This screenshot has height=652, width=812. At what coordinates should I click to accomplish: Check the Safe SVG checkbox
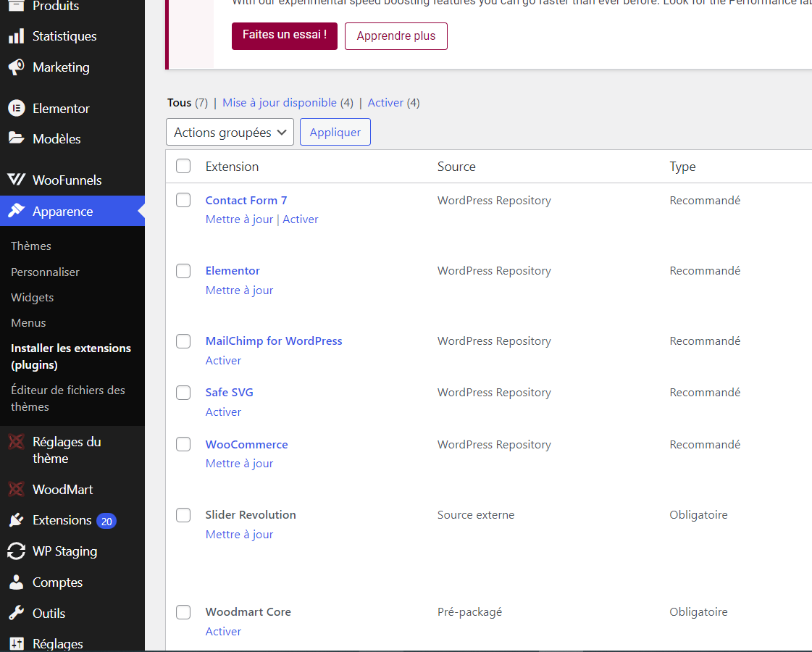(183, 393)
